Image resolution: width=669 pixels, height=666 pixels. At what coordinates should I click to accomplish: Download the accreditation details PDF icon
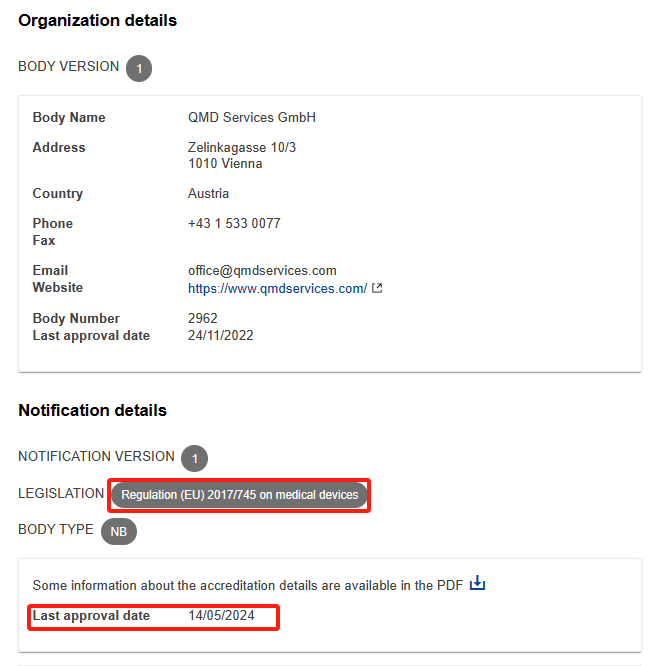[477, 583]
